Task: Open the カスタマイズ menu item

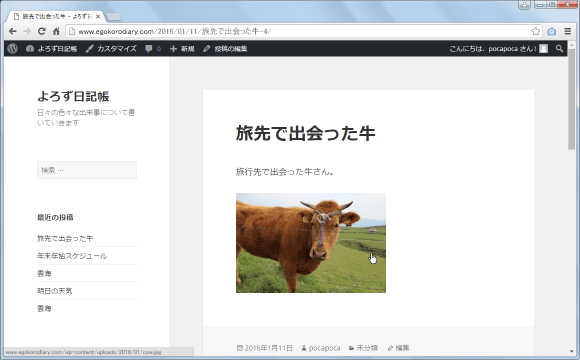Action: click(111, 48)
